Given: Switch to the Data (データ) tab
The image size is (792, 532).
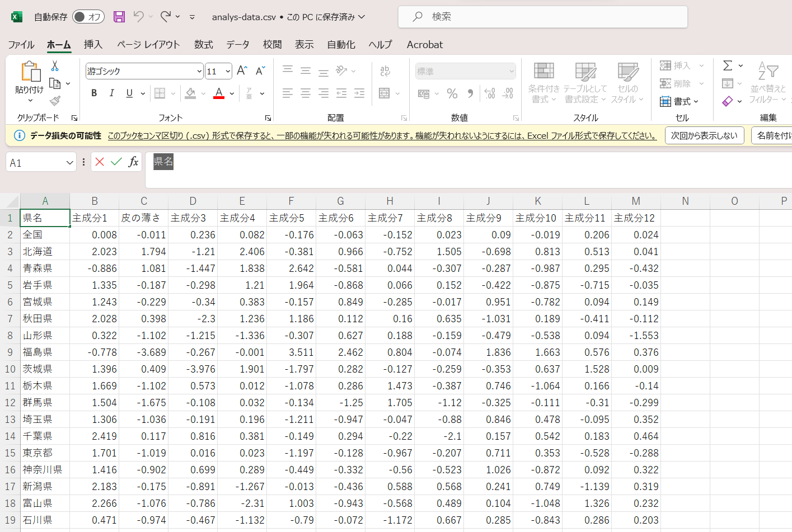Looking at the screenshot, I should (238, 44).
